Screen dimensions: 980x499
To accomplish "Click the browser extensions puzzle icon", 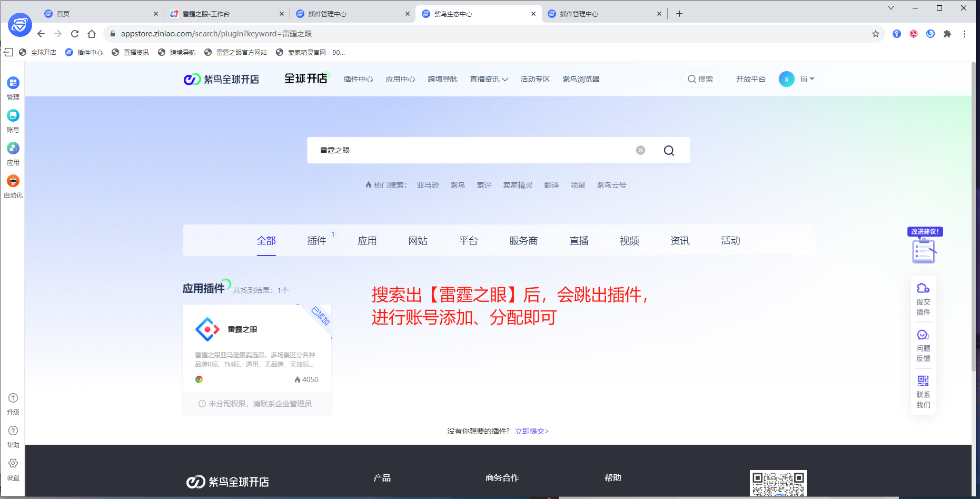I will [x=947, y=34].
